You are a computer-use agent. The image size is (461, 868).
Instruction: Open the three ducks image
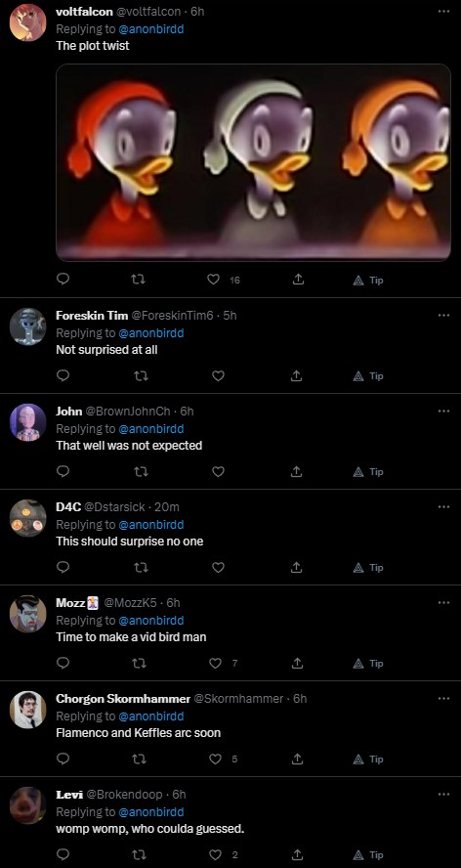click(254, 161)
